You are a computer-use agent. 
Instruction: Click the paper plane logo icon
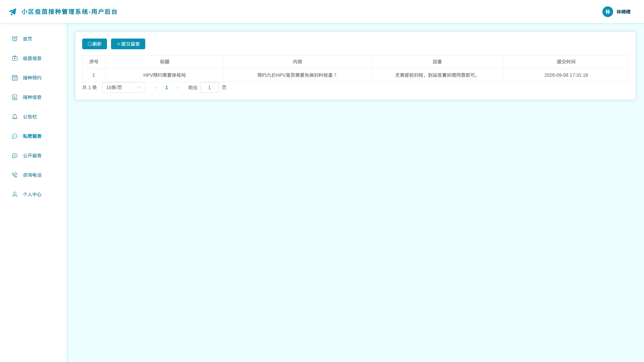[x=12, y=12]
